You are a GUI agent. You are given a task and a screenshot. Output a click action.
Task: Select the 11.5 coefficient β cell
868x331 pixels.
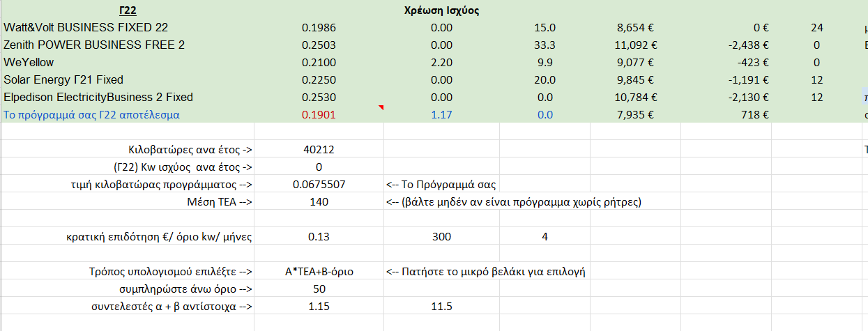(x=441, y=307)
